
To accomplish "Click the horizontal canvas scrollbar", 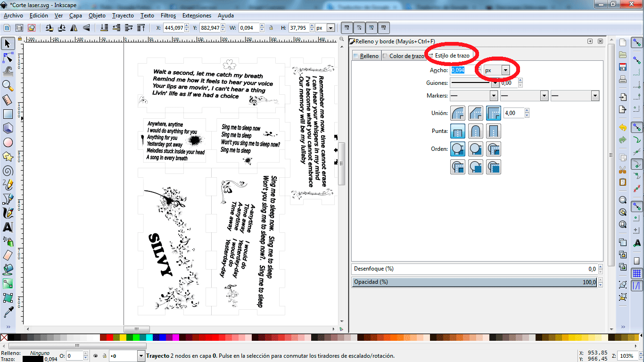I will [136, 329].
